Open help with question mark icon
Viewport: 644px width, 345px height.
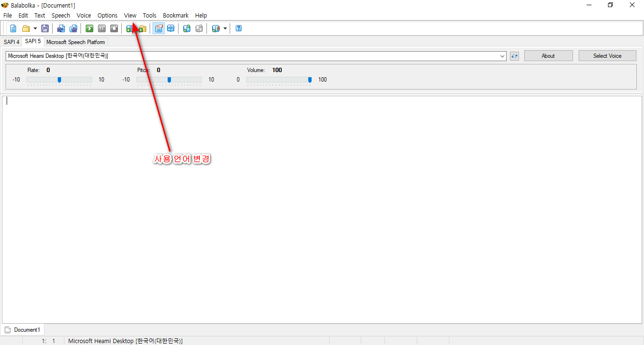tap(239, 28)
